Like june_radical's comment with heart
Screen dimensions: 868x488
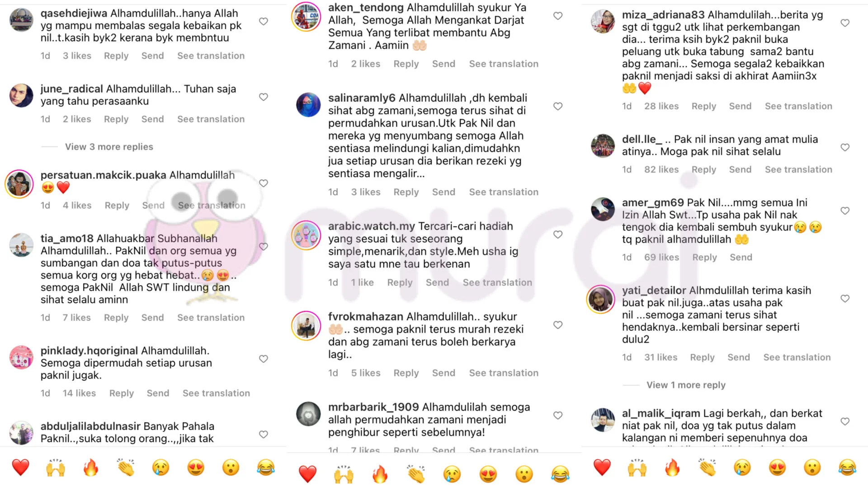click(x=264, y=97)
